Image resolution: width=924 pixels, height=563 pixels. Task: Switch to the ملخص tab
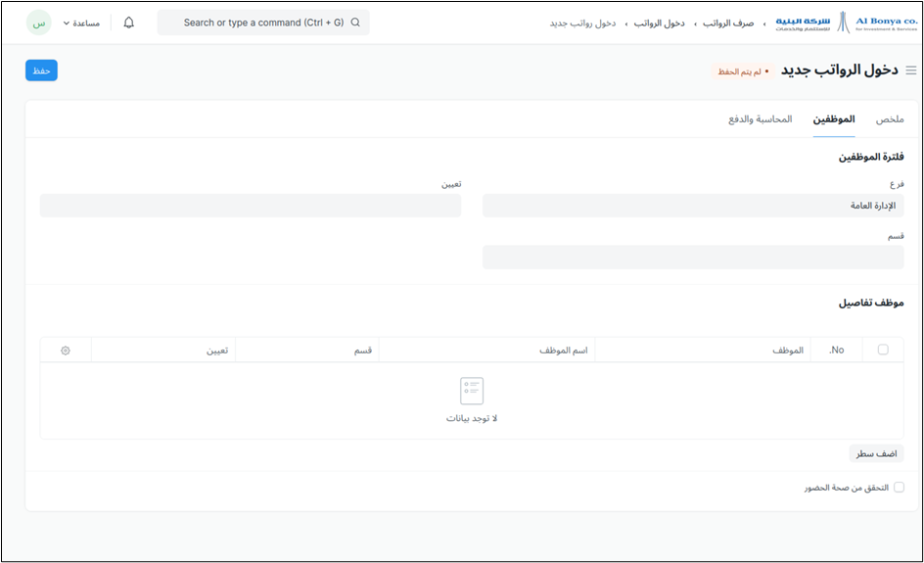pos(889,119)
